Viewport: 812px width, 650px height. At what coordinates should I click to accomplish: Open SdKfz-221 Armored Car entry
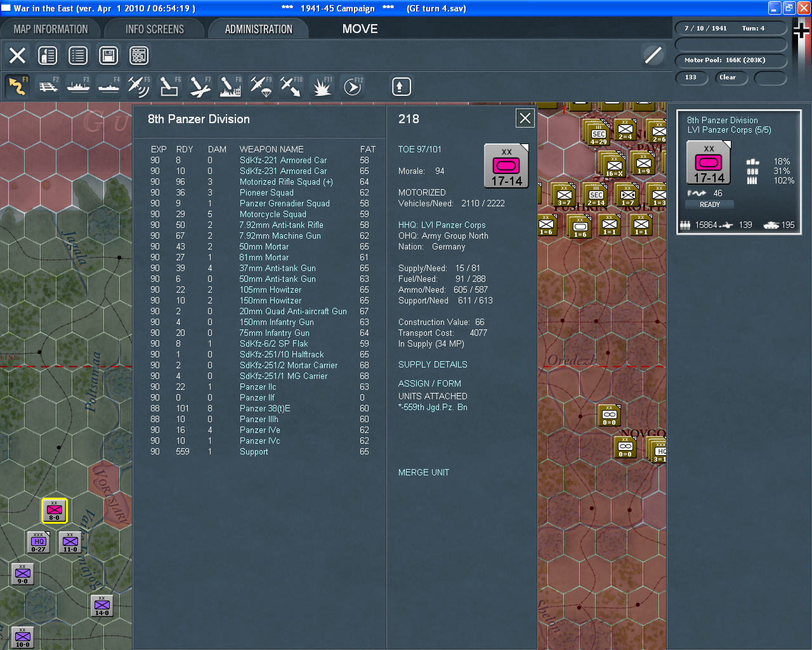[283, 160]
